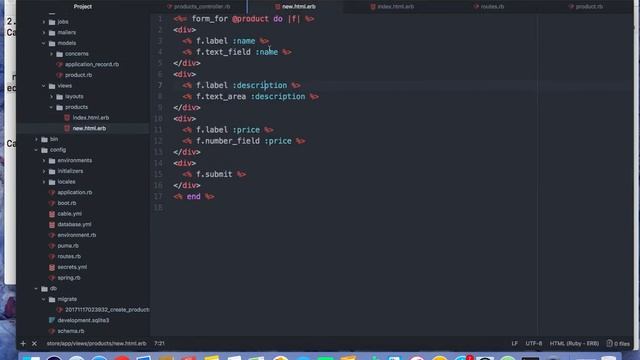640x360 pixels.
Task: Switch to the index.html.erb tab
Action: tap(392, 7)
